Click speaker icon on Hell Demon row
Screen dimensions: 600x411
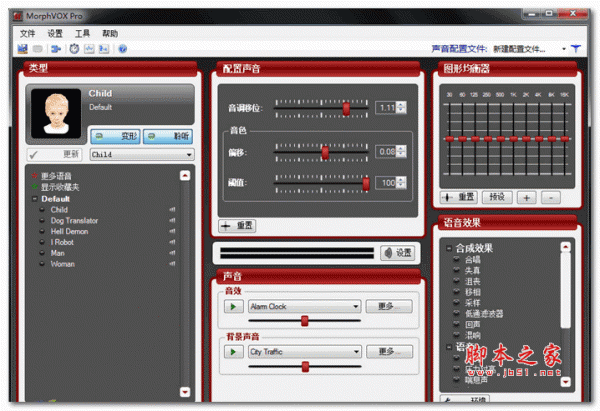172,231
